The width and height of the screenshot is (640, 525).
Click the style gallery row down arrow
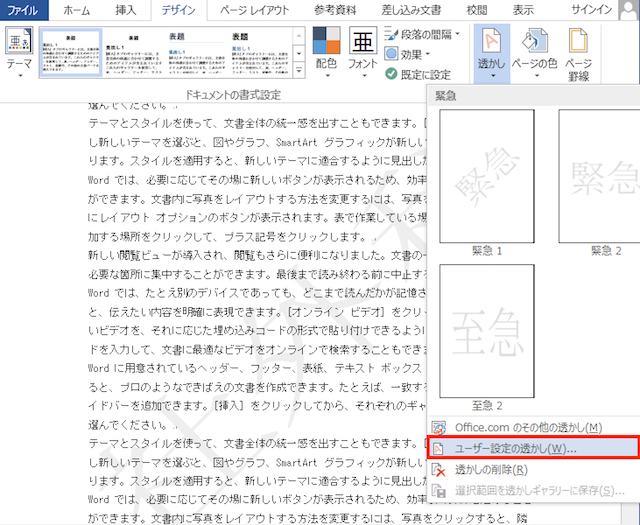coord(299,53)
